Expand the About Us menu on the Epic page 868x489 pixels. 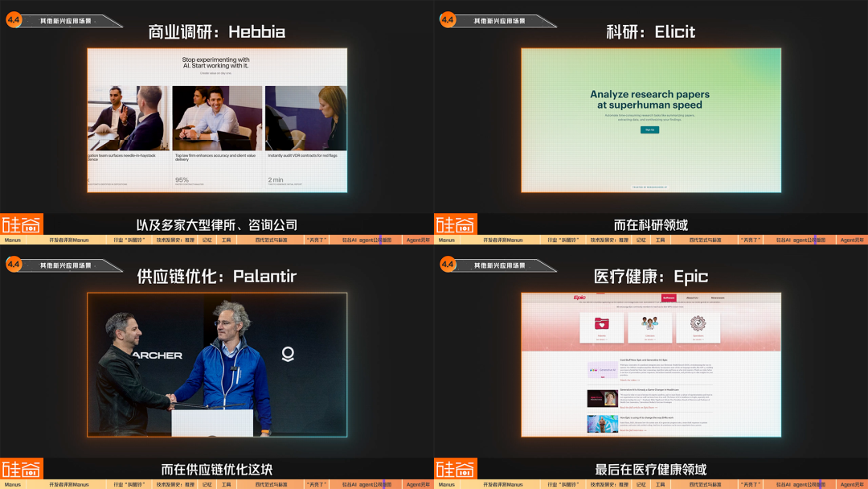693,298
